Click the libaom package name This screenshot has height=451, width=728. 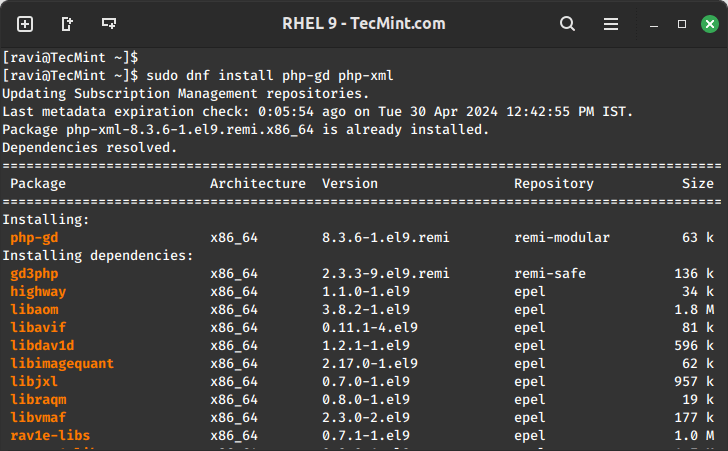34,309
